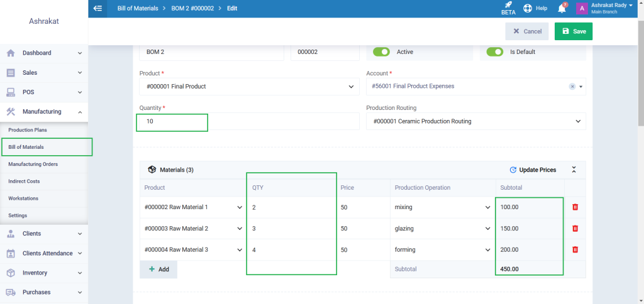
Task: Click the POS monitor icon
Action: (x=11, y=92)
